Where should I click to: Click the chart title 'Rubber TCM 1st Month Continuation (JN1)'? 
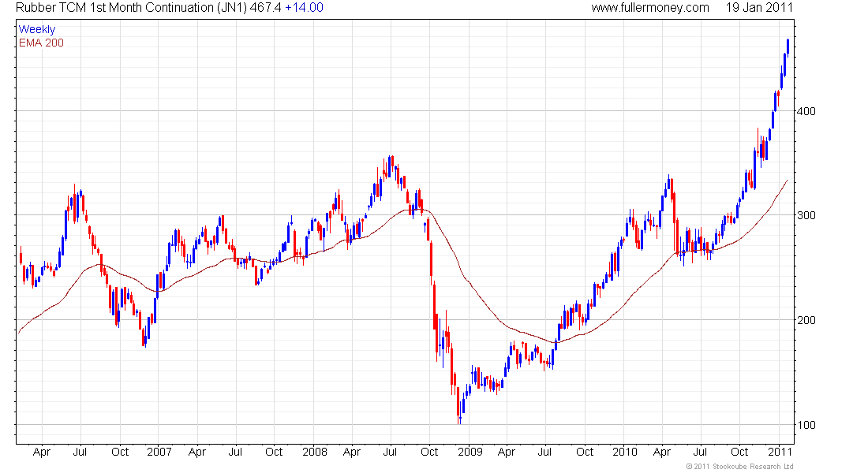[131, 8]
